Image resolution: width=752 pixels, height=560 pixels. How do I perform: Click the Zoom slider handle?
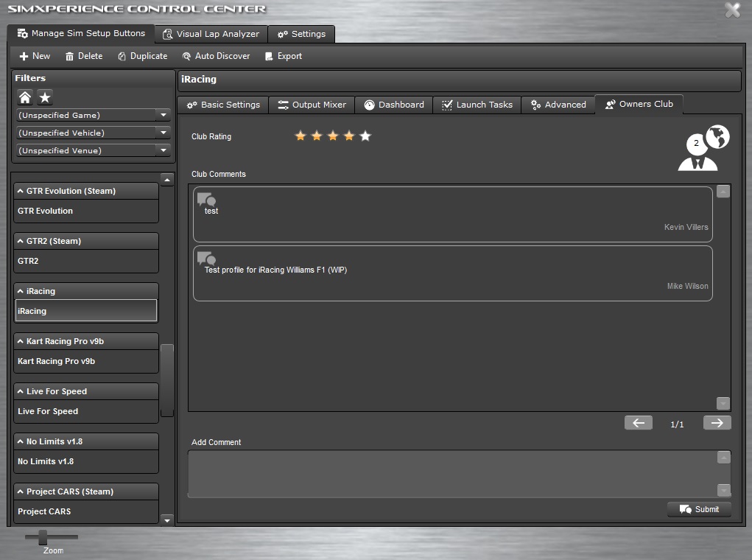[43, 537]
